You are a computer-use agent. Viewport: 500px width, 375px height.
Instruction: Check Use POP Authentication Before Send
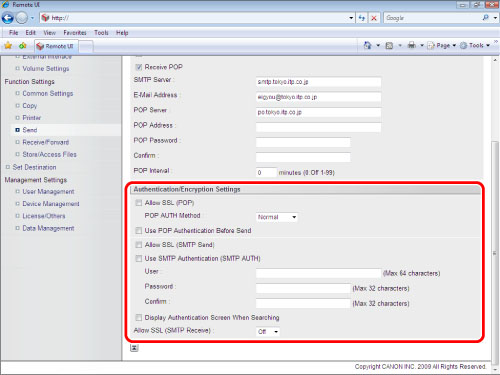pyautogui.click(x=139, y=230)
